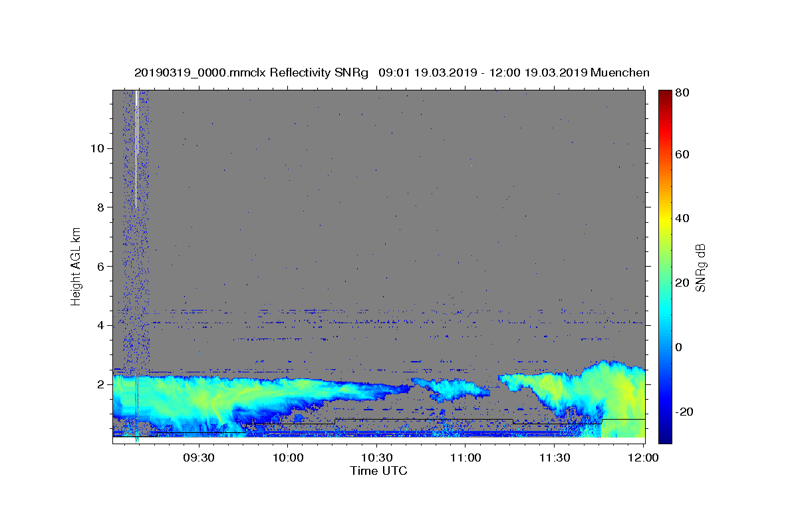Click the colorbar value 0

pos(678,347)
